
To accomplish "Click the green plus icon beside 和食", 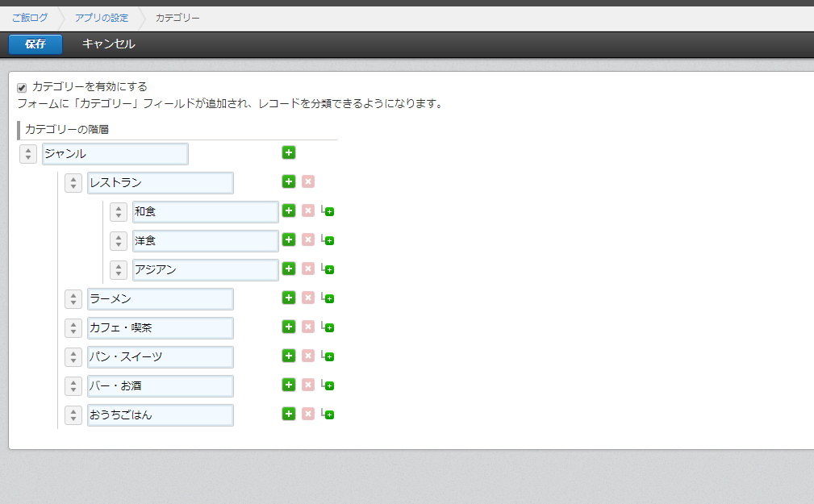I will tap(289, 210).
